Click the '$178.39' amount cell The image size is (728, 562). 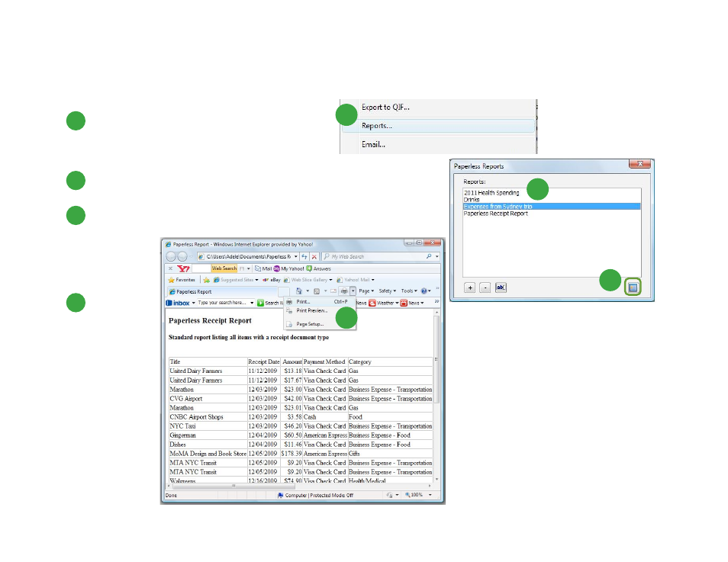pyautogui.click(x=292, y=454)
